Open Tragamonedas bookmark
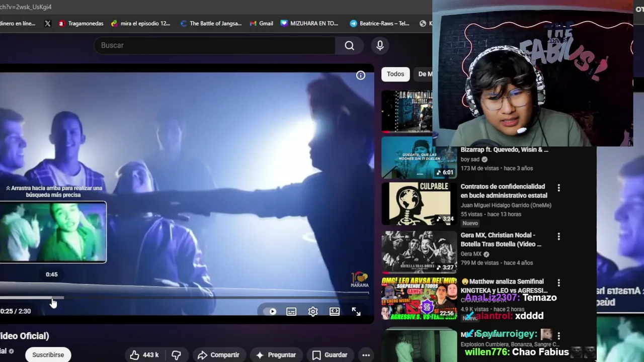This screenshot has width=644, height=362. (x=80, y=23)
